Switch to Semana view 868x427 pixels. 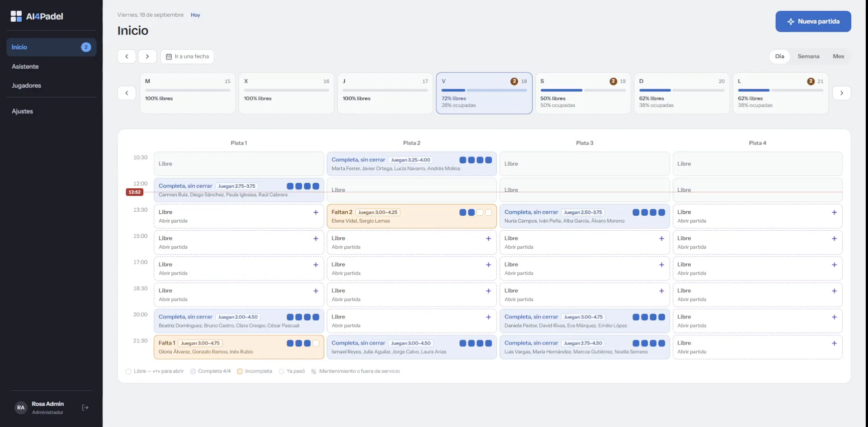808,57
